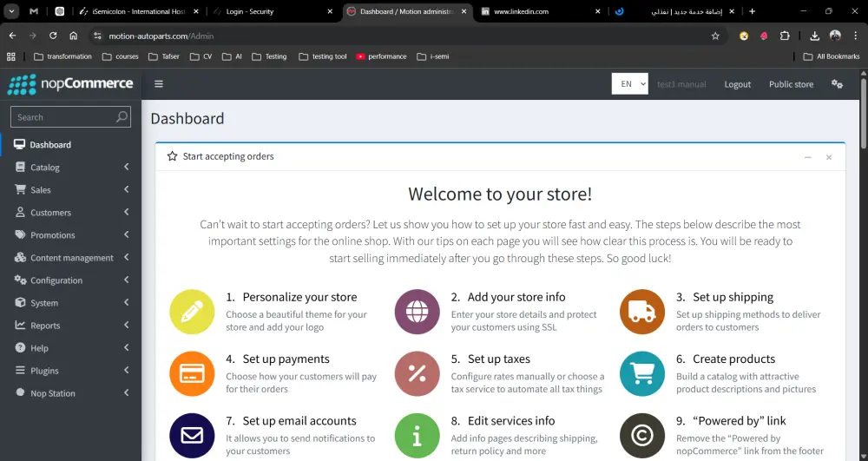Switch to the iSemicolon International Host tab
This screenshot has width=868, height=461.
click(x=139, y=11)
